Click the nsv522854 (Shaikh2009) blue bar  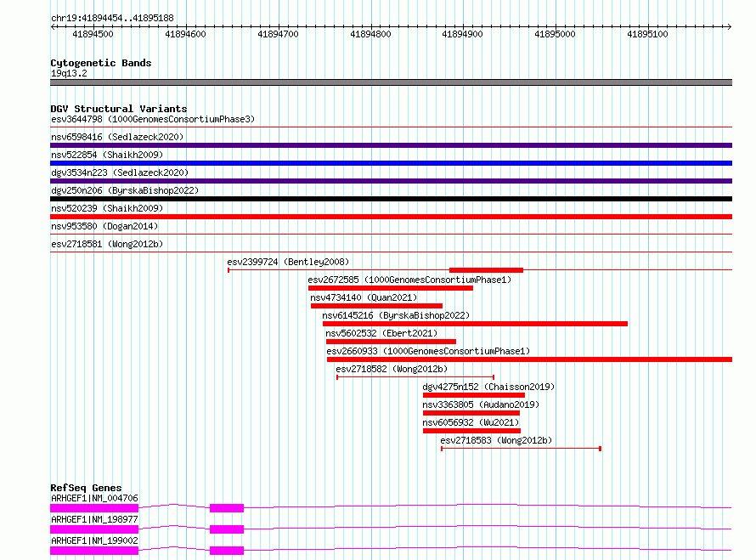click(x=391, y=163)
